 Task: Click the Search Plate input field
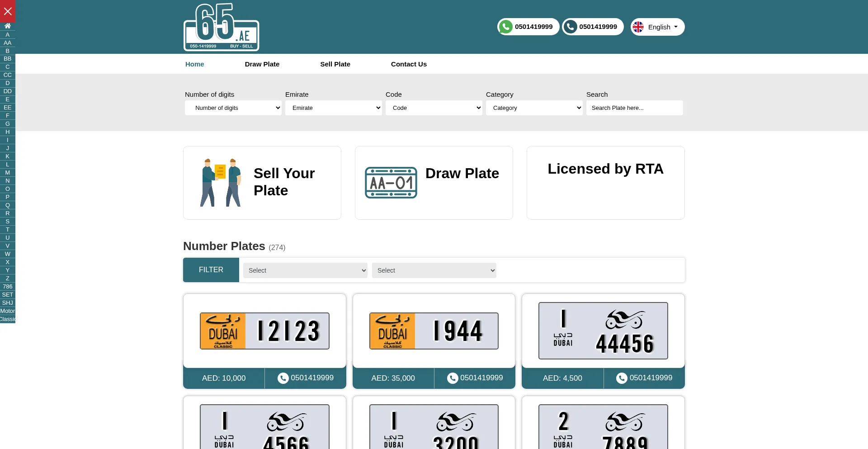point(634,108)
